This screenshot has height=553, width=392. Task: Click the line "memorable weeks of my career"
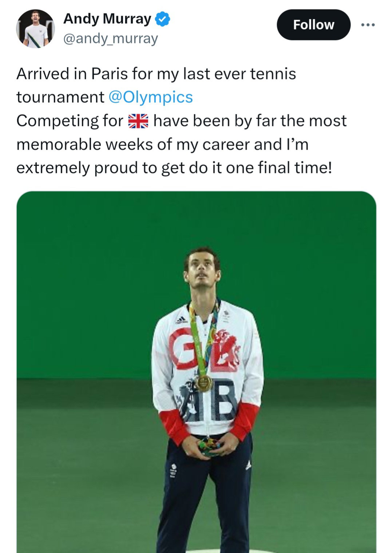tap(162, 145)
